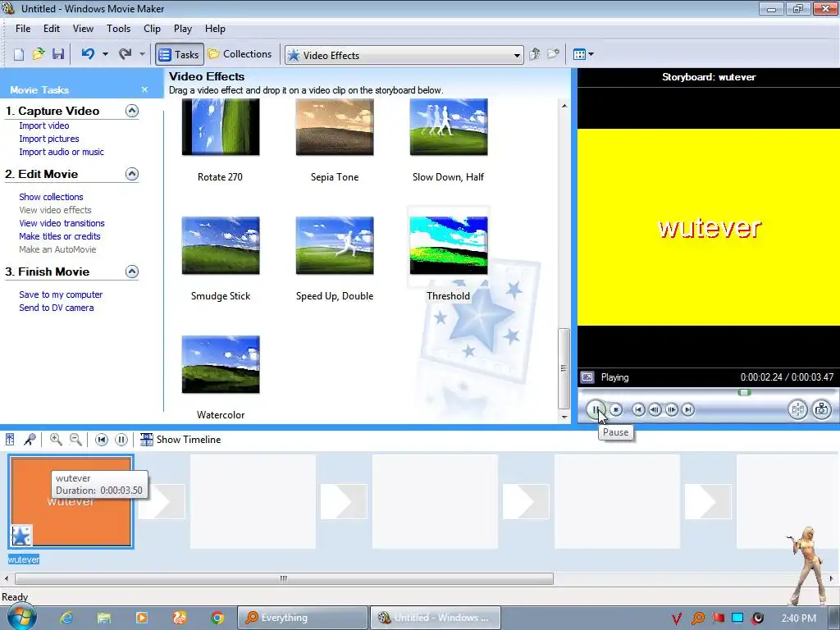
Task: Click the Take Picture camera icon
Action: 822,410
